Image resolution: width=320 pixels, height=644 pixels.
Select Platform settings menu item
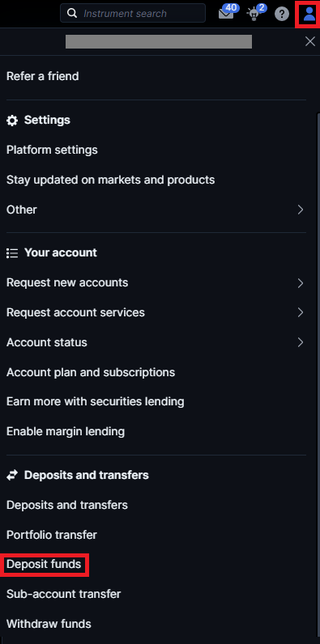pyautogui.click(x=52, y=150)
